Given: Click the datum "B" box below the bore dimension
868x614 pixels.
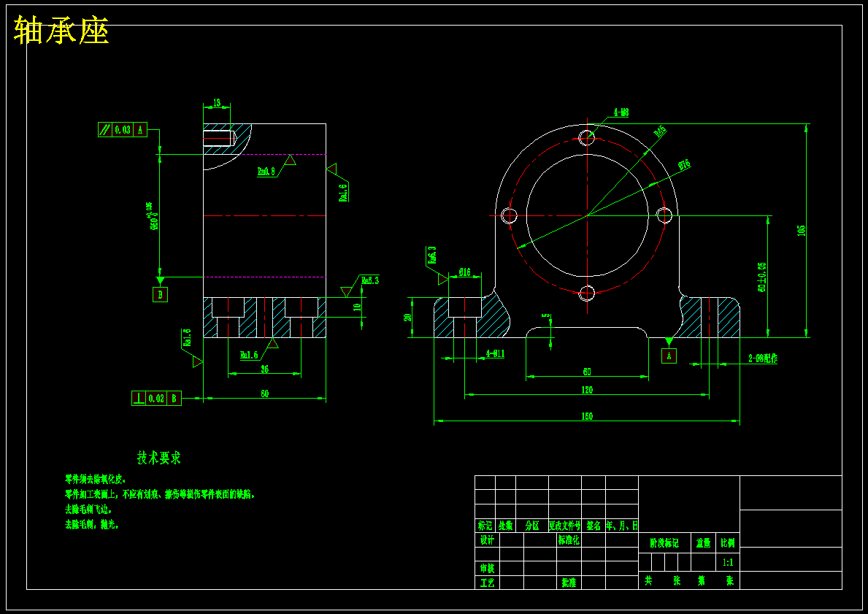Looking at the screenshot, I should click(160, 295).
